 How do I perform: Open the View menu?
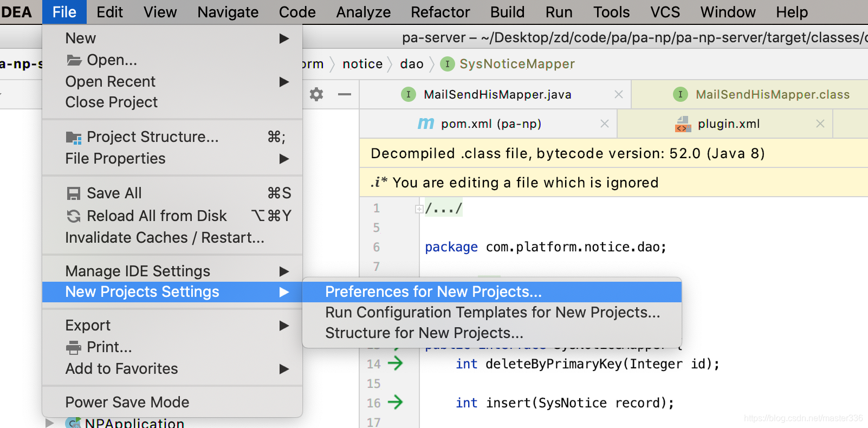click(x=160, y=12)
